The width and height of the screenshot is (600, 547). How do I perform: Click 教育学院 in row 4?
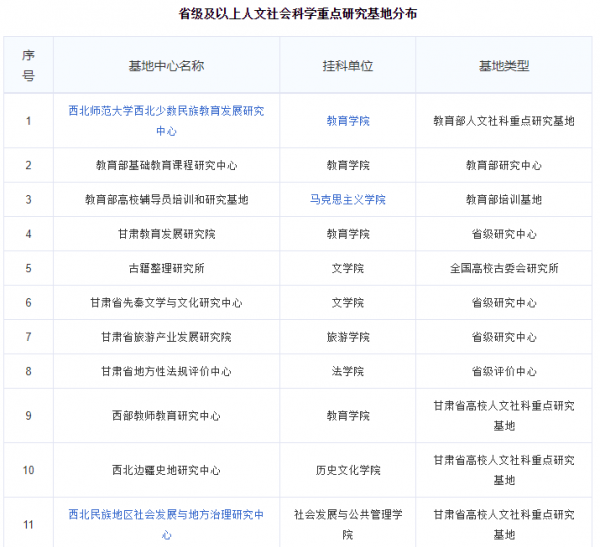348,234
